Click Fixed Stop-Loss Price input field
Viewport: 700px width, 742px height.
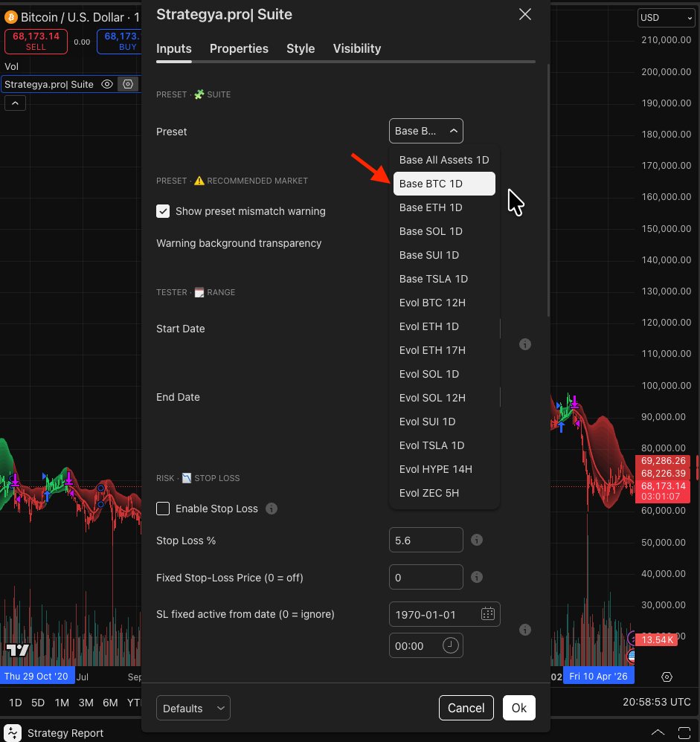[426, 577]
